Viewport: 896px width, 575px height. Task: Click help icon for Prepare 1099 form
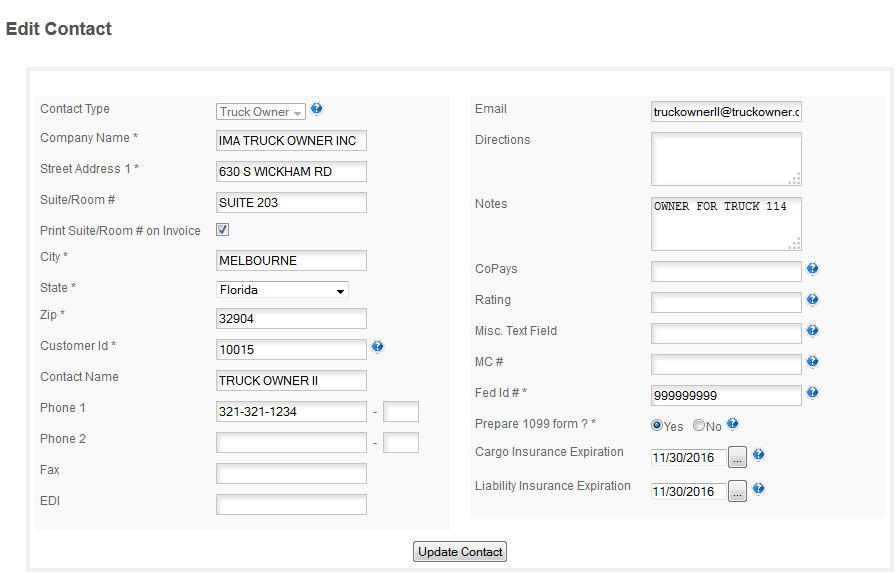tap(732, 424)
